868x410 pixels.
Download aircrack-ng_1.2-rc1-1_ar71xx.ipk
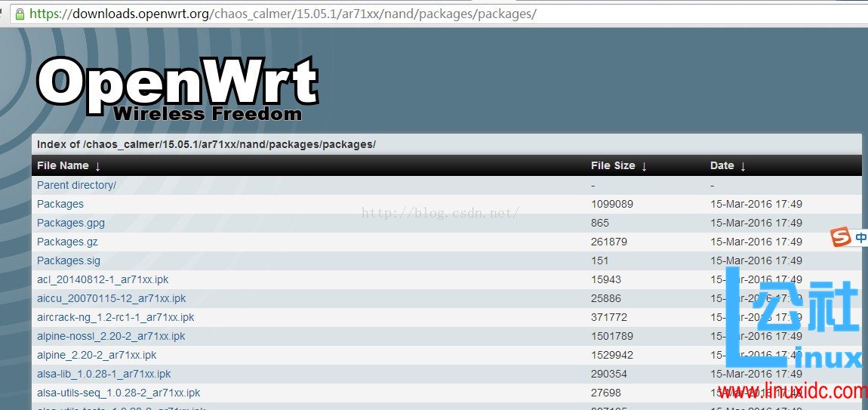(x=115, y=317)
